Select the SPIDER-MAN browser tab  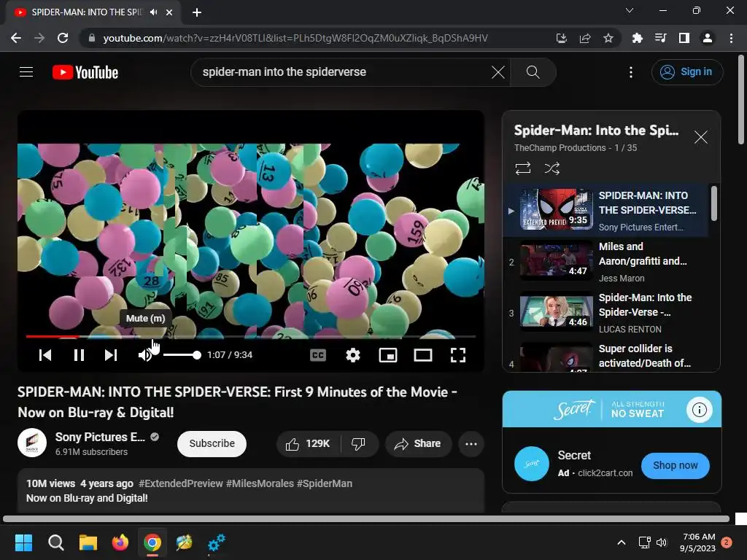[93, 12]
